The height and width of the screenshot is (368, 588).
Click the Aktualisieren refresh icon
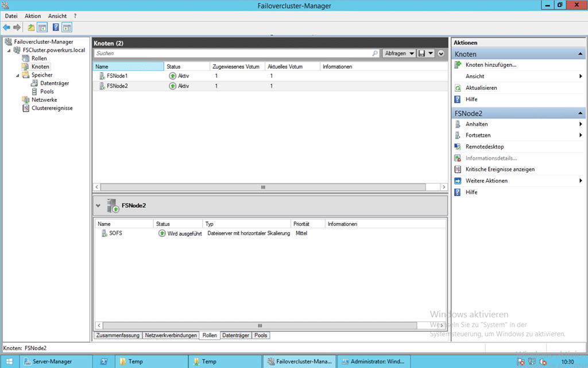(458, 88)
